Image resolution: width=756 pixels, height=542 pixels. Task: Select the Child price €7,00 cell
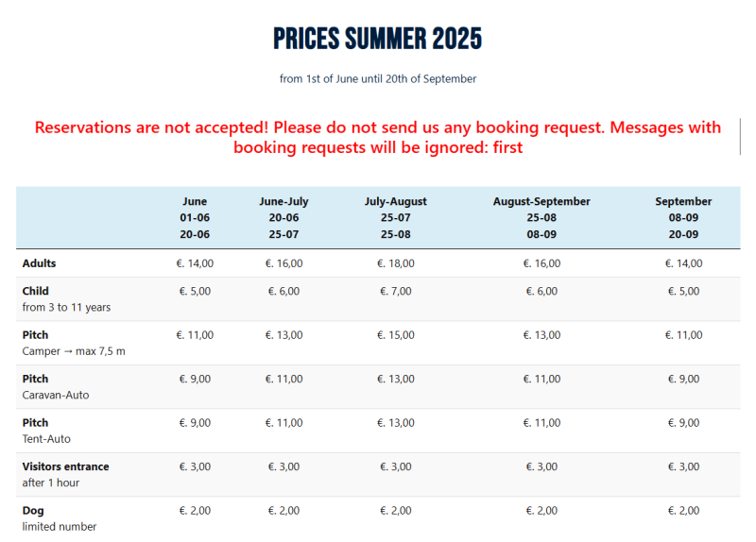coord(396,291)
